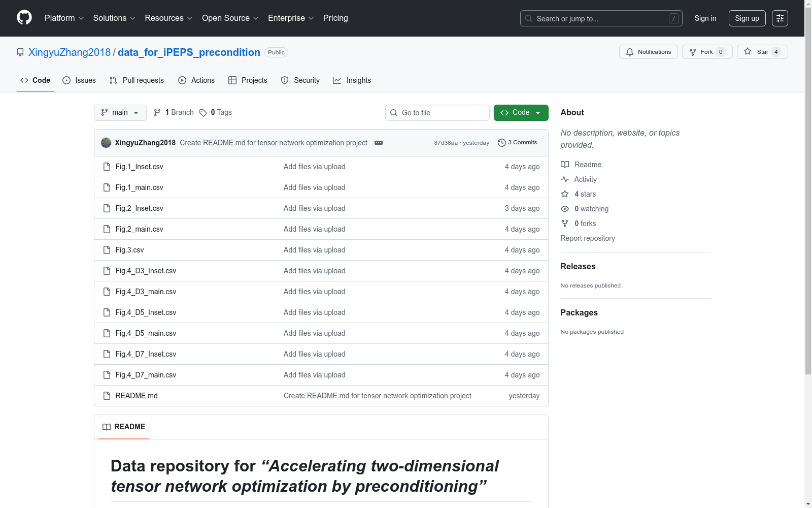Switch to the Code tab
Viewport: 812px width, 508px height.
pos(36,80)
